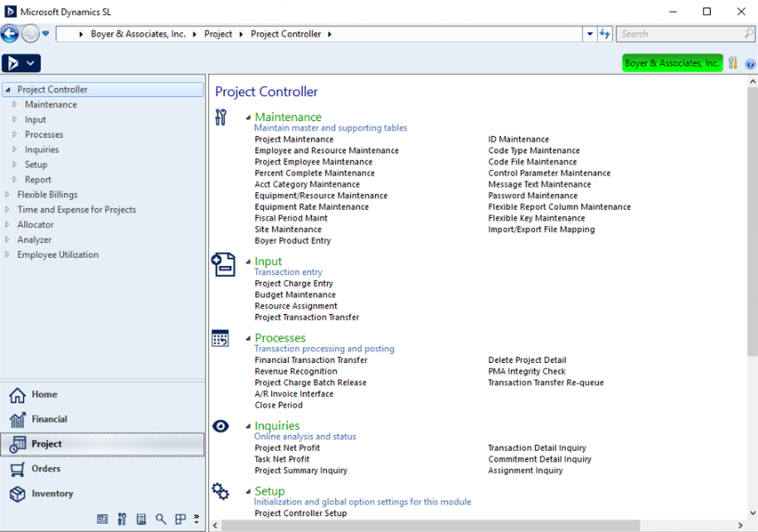Select the Project breadcrumb in the address bar
Screen dimensions: 758x532
(218, 34)
